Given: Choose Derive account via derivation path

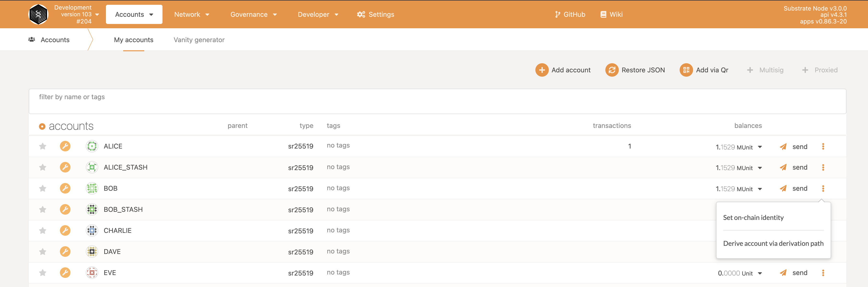Looking at the screenshot, I should point(773,243).
